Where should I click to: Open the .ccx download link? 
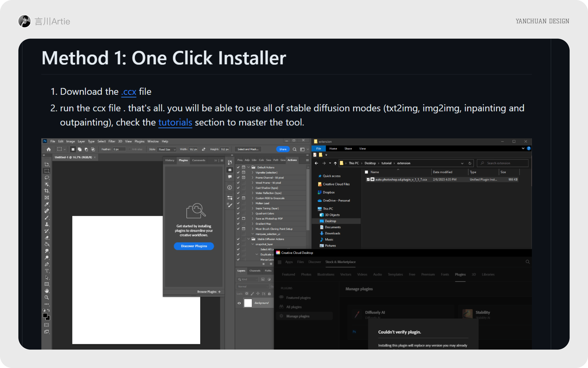click(128, 92)
